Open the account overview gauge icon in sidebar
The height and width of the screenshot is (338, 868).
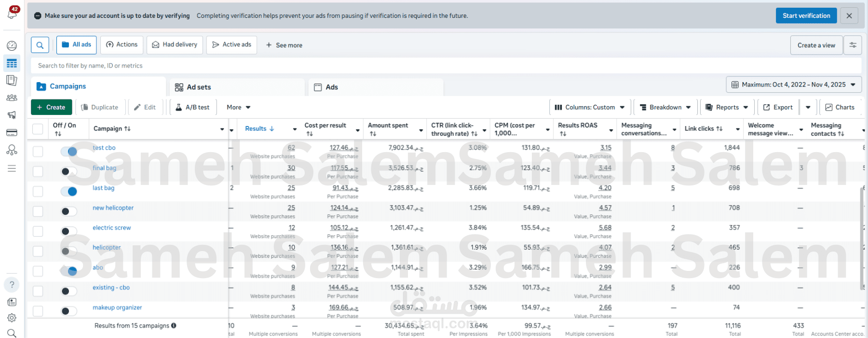(12, 46)
